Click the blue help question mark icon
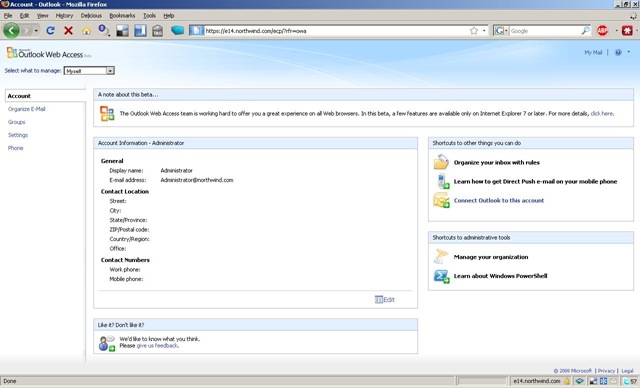 [x=618, y=52]
